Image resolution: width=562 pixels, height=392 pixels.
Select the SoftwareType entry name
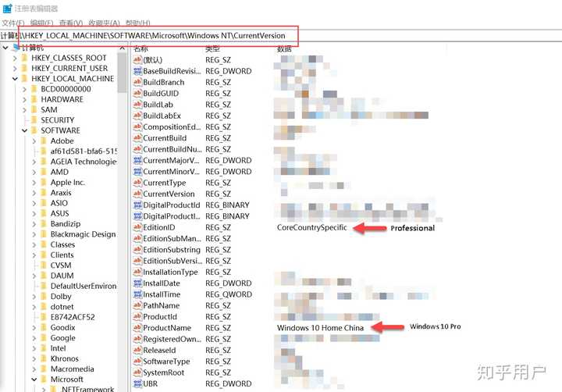pyautogui.click(x=167, y=362)
